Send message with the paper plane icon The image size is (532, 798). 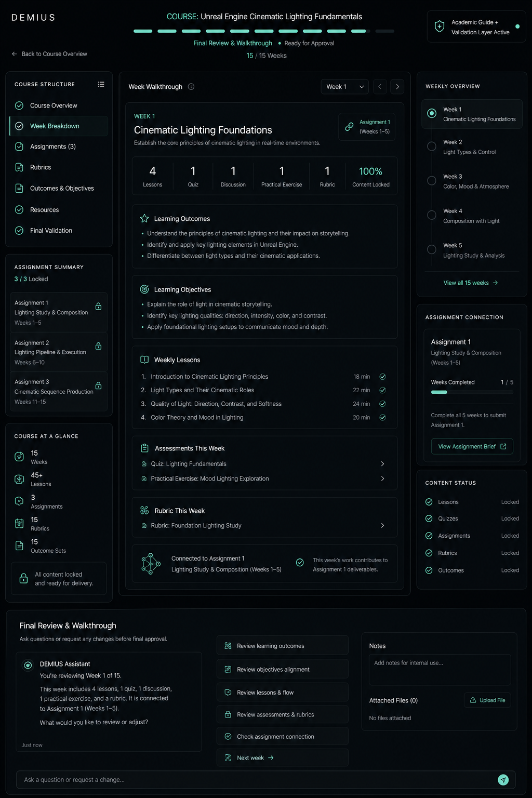point(503,779)
